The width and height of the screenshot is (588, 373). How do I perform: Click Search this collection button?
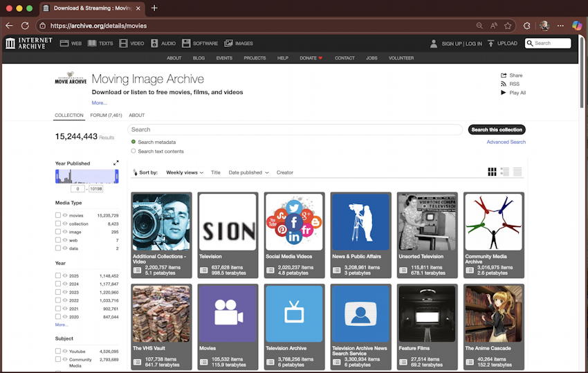497,129
